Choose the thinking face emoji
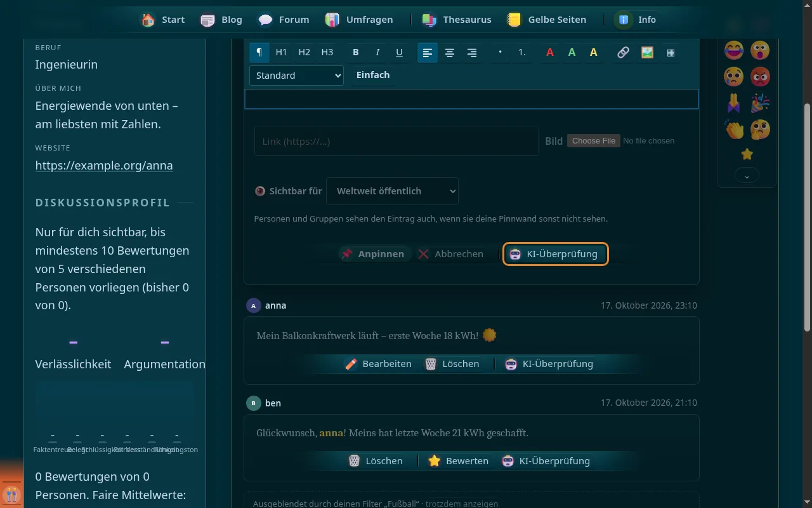This screenshot has width=812, height=508. [x=760, y=130]
